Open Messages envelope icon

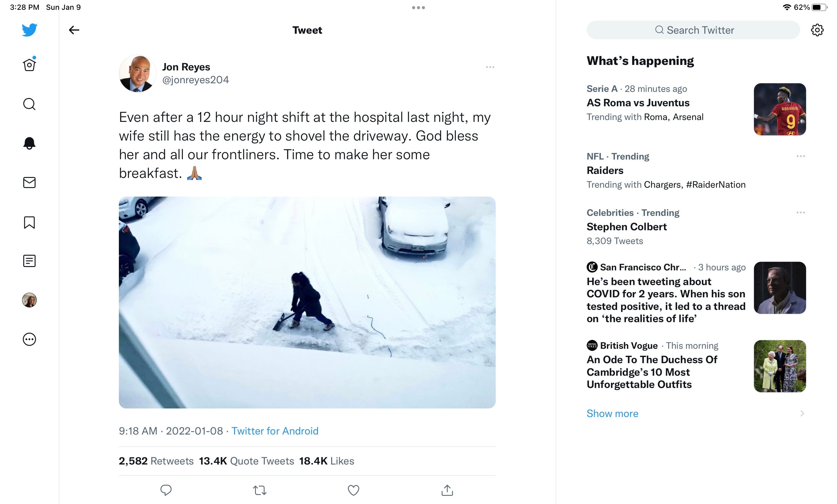click(29, 182)
